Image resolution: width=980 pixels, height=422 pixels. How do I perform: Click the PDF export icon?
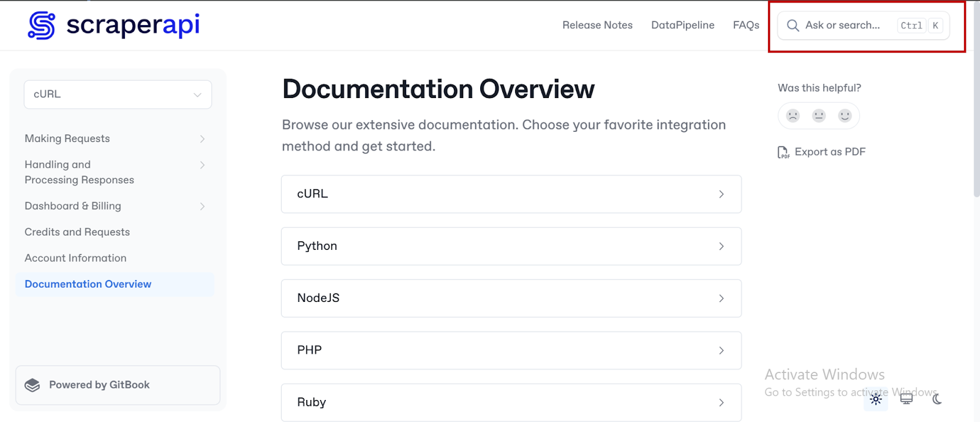pos(783,153)
